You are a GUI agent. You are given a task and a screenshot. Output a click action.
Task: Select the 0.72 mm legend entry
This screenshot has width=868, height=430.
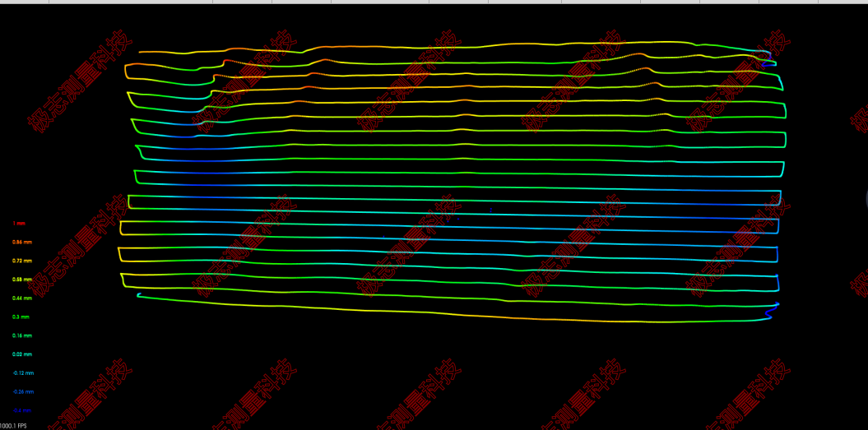coord(22,261)
